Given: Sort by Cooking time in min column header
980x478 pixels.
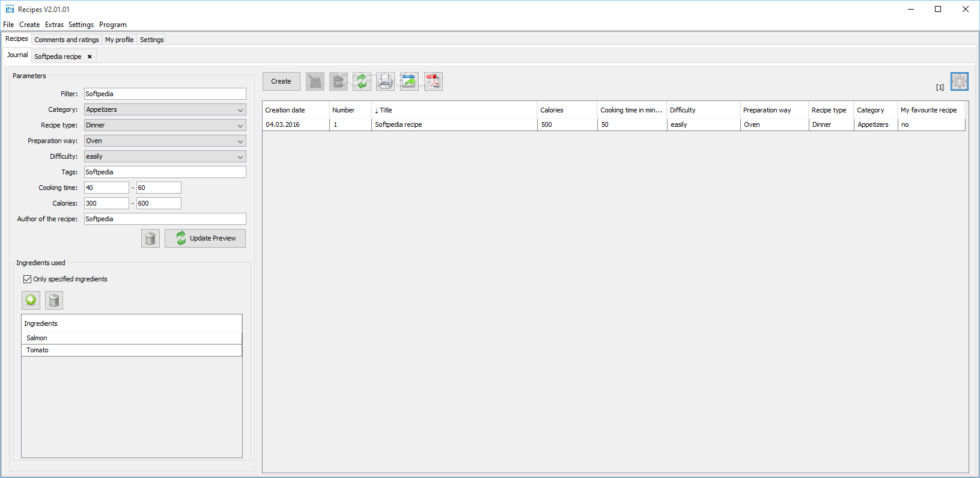Looking at the screenshot, I should 632,110.
